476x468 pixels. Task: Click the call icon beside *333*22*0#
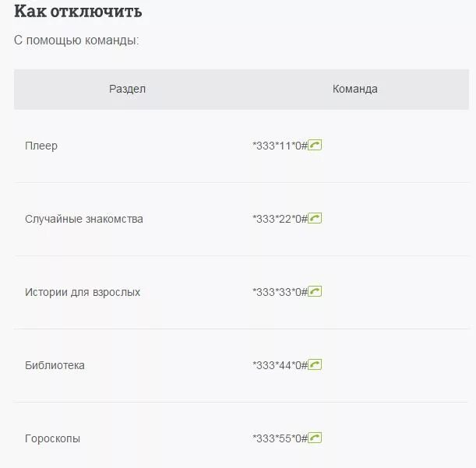[x=315, y=218]
